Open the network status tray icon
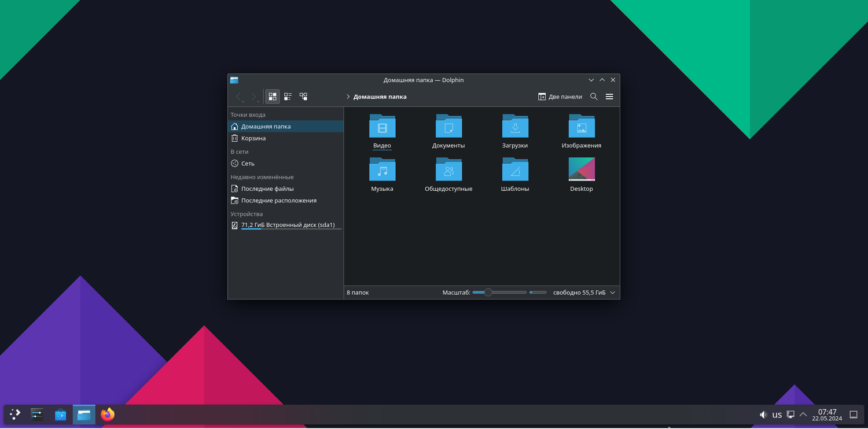Image resolution: width=868 pixels, height=429 pixels. tap(790, 415)
